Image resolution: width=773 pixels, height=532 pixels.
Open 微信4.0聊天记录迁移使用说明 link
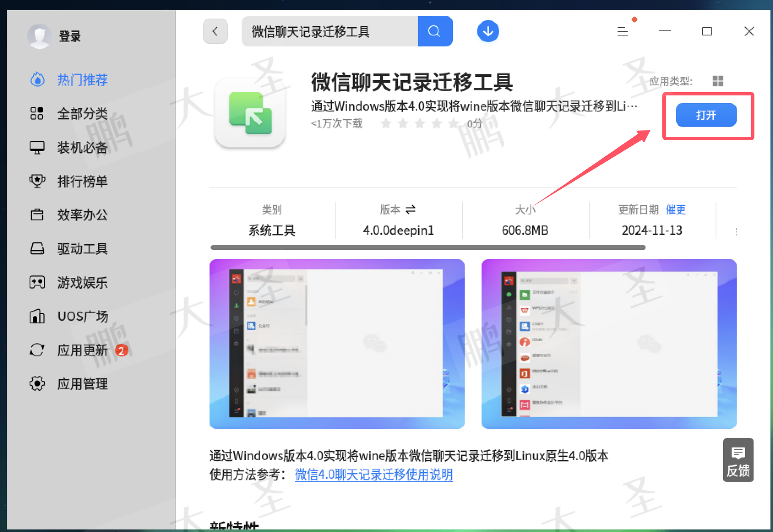373,475
